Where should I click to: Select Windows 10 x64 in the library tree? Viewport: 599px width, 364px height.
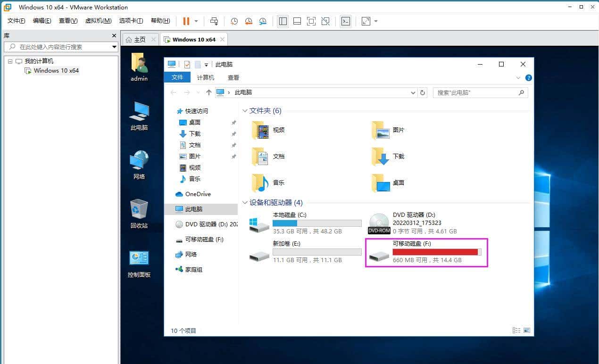point(56,70)
